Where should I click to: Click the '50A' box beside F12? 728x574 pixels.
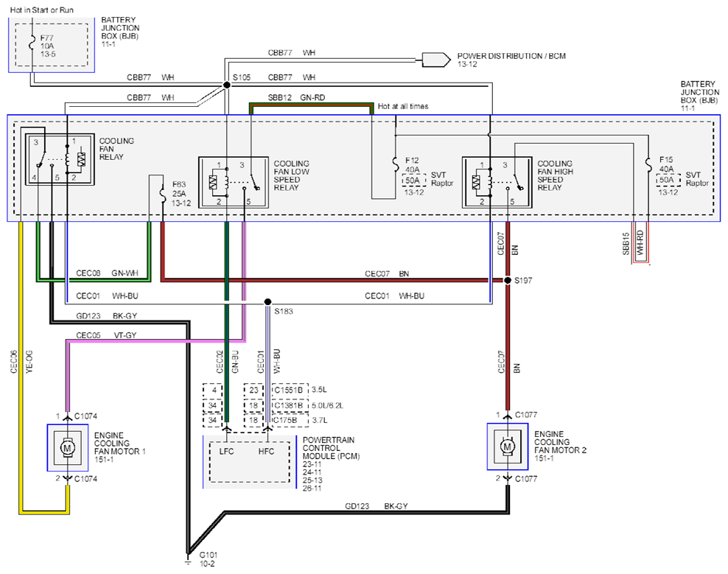click(x=413, y=181)
